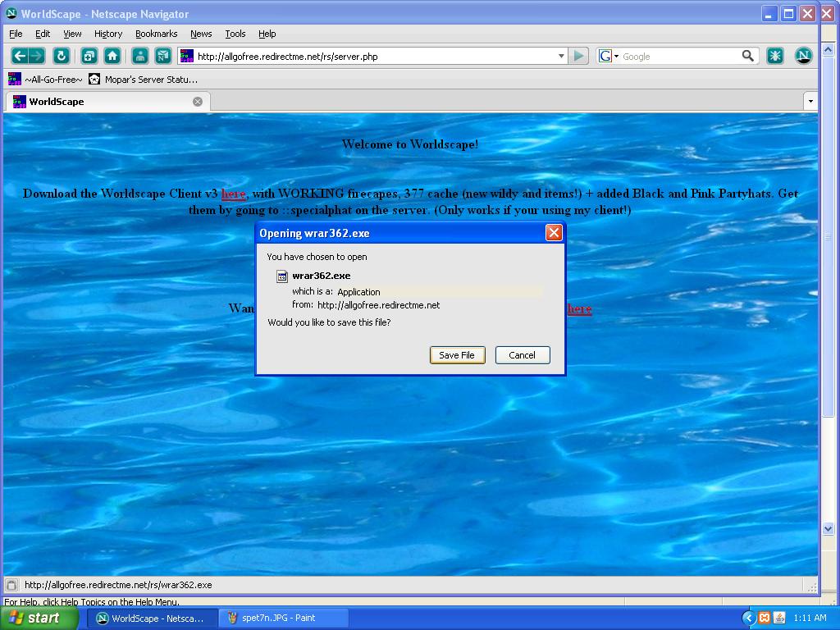Close the WorldScape tab
Viewport: 840px width, 630px height.
pyautogui.click(x=198, y=102)
